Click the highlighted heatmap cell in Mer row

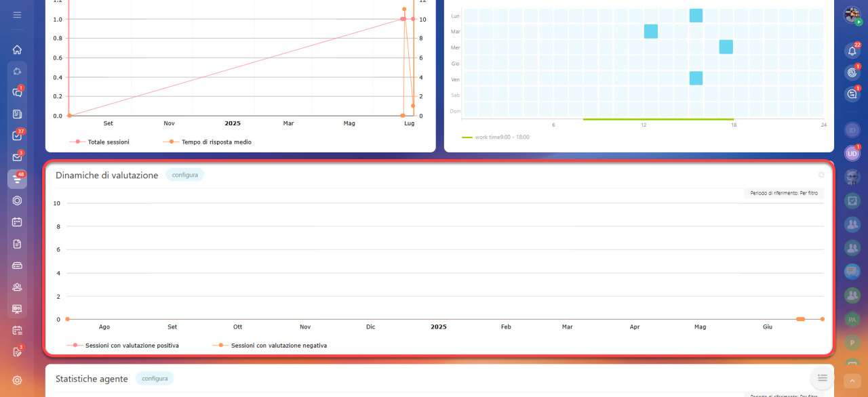click(726, 47)
